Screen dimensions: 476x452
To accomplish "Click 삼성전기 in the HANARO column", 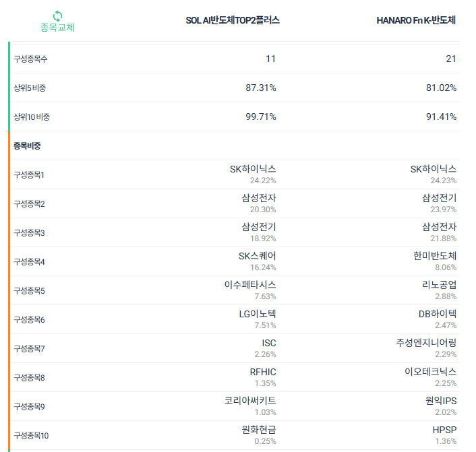I will click(x=440, y=198).
